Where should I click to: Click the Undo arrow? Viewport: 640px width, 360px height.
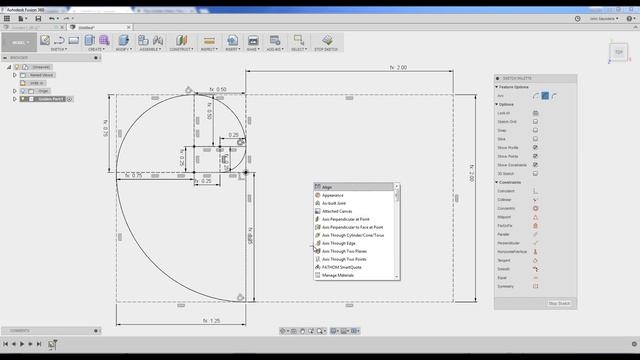pyautogui.click(x=52, y=18)
